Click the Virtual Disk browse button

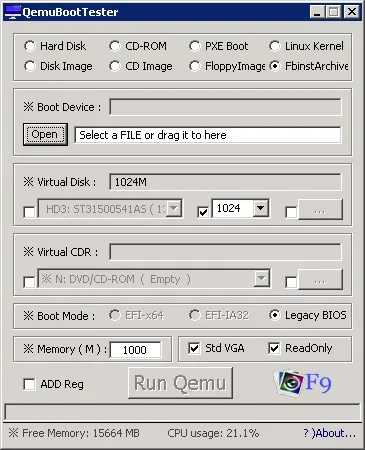coord(320,210)
